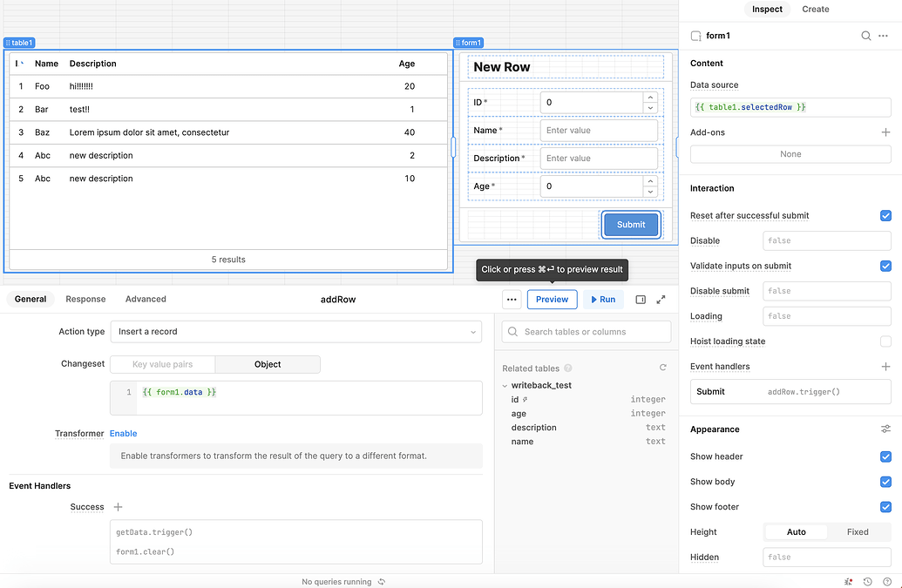Increment the Age field stepper up
Screen dimensions: 902x588
(x=650, y=181)
